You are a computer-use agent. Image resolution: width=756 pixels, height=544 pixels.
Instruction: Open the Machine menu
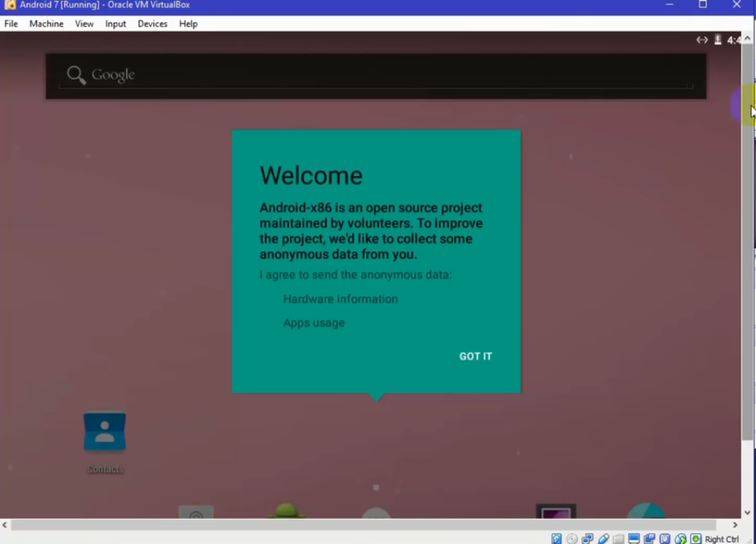point(47,24)
